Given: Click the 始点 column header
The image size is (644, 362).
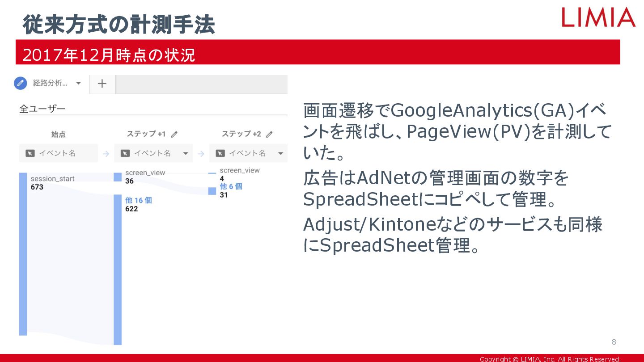Looking at the screenshot, I should click(59, 134).
